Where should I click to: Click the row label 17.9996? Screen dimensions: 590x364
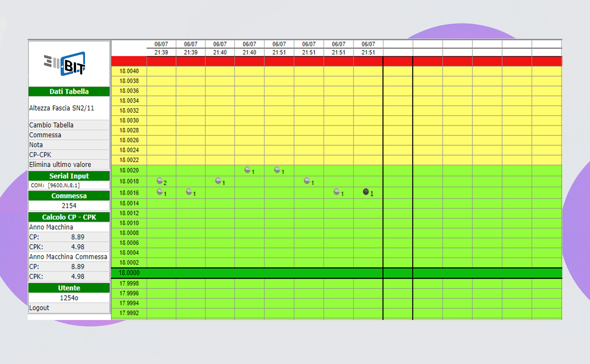tap(129, 293)
